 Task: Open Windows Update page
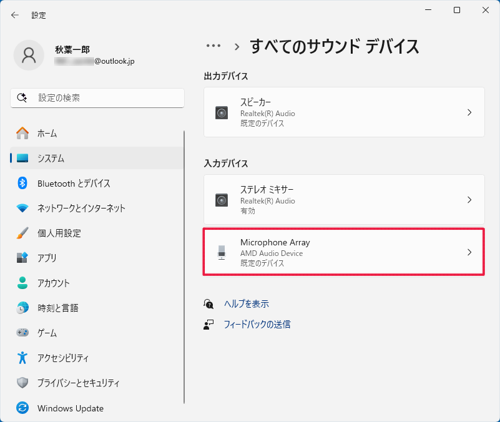coord(96,408)
